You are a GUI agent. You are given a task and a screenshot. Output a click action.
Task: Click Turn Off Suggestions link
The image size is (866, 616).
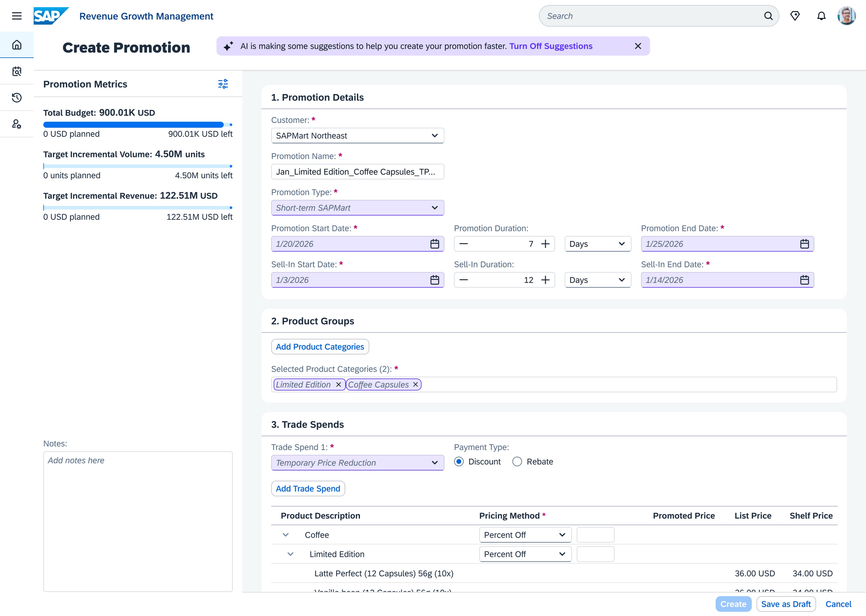click(550, 46)
